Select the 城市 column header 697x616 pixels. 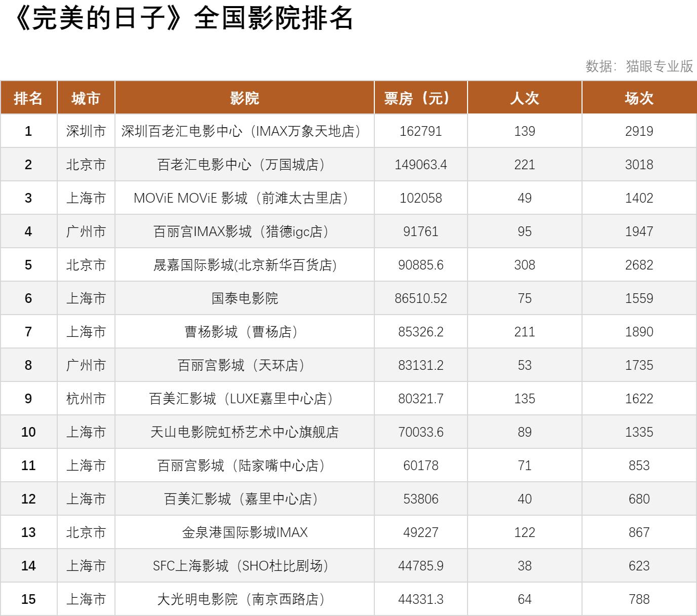(x=86, y=98)
